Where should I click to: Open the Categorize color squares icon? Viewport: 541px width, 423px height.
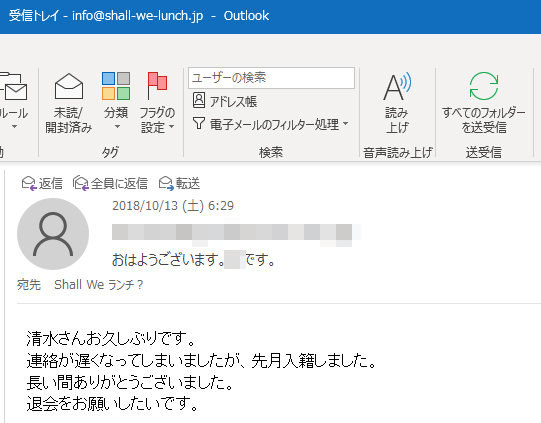coord(116,86)
